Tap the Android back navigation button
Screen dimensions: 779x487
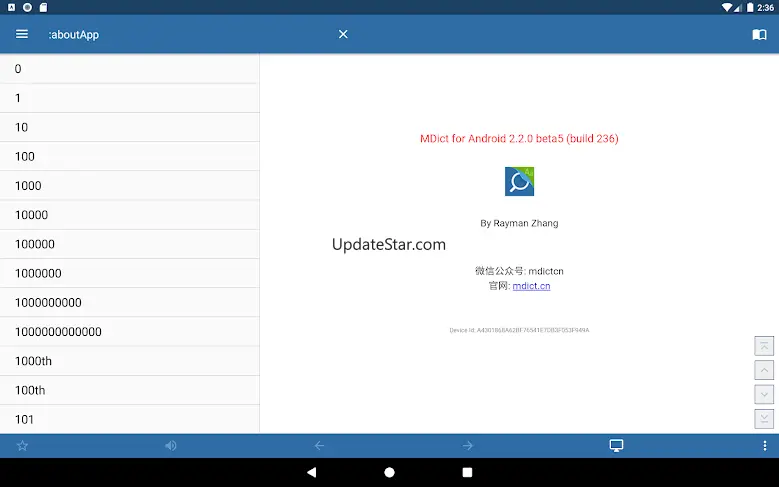[x=312, y=472]
